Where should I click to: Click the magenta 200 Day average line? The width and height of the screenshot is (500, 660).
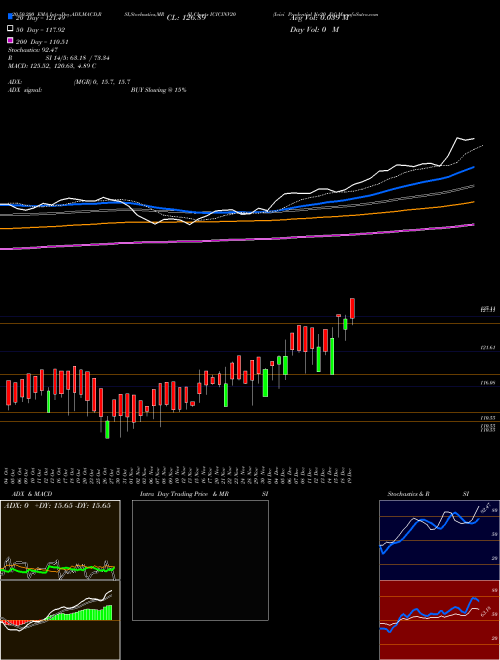(236, 239)
